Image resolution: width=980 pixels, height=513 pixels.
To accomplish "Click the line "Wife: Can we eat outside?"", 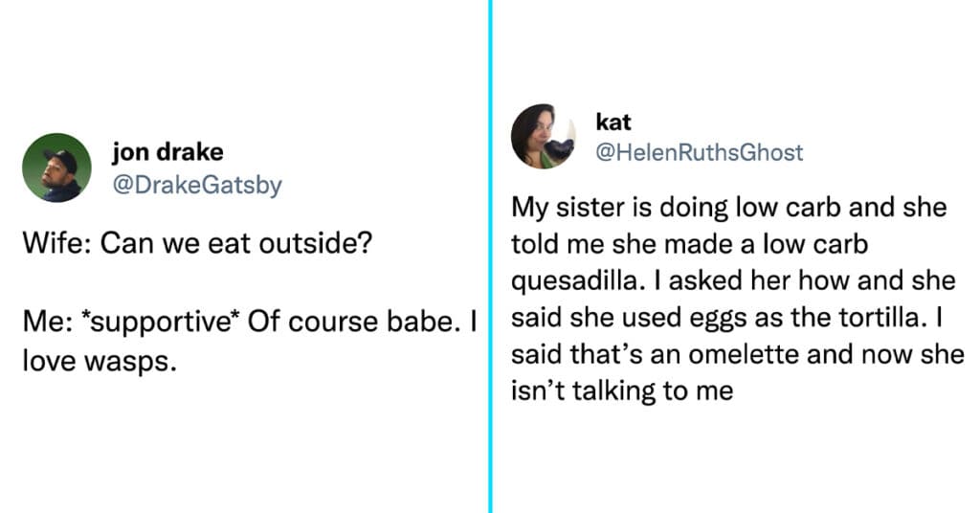I will pos(197,242).
